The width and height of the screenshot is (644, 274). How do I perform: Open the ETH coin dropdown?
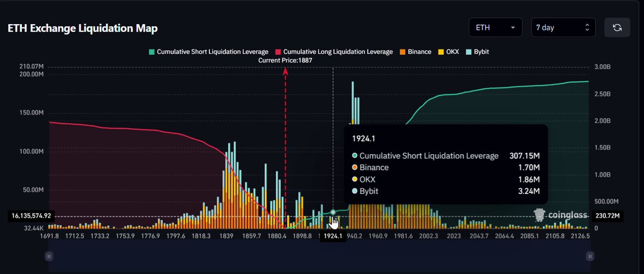tap(495, 27)
